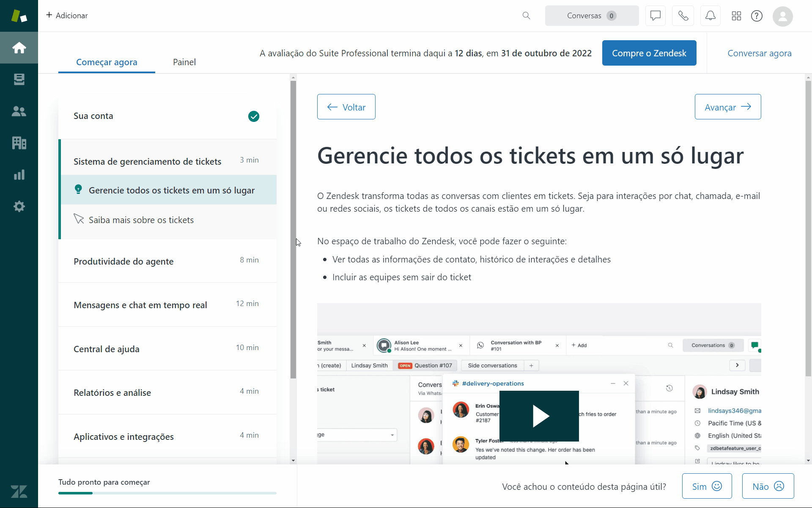Open the Reporting bar chart icon
The height and width of the screenshot is (508, 812).
19,175
